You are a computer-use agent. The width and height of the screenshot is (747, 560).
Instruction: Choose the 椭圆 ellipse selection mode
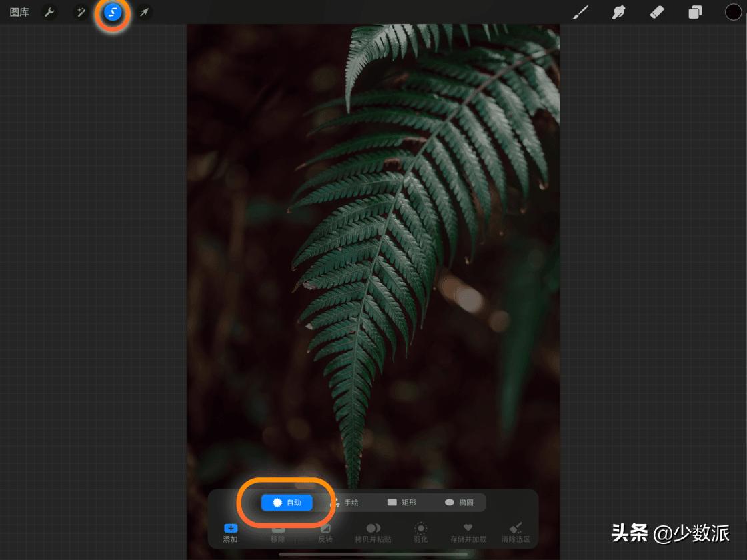pos(459,503)
